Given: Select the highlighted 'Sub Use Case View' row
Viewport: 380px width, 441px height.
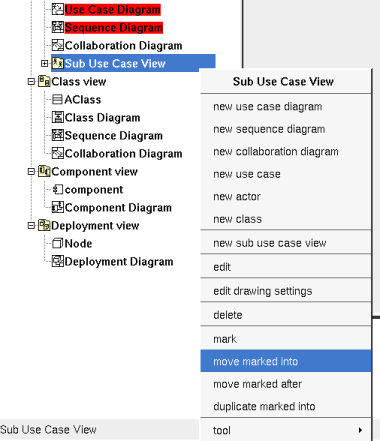Looking at the screenshot, I should [133, 63].
